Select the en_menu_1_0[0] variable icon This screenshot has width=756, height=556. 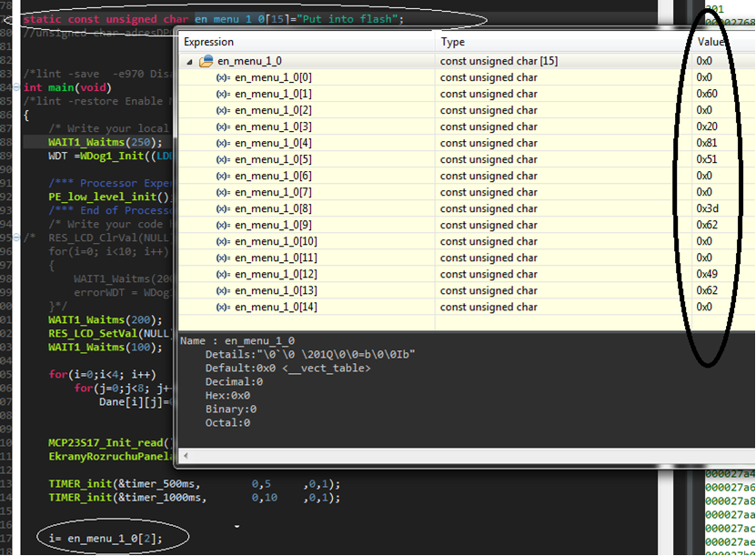coord(223,77)
